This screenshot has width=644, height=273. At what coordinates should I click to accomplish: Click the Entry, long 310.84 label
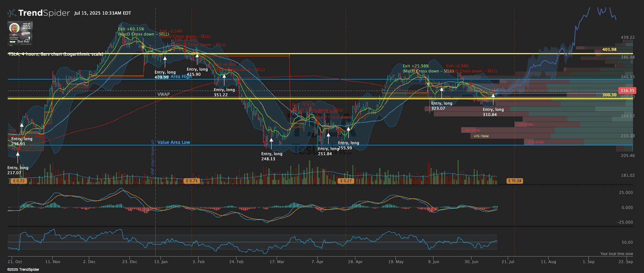point(493,112)
